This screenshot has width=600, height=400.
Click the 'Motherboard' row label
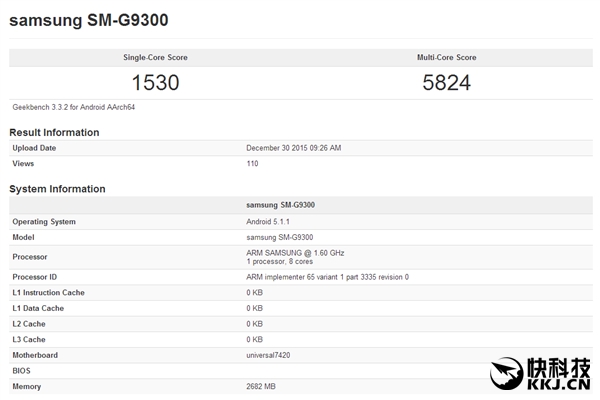(x=35, y=356)
